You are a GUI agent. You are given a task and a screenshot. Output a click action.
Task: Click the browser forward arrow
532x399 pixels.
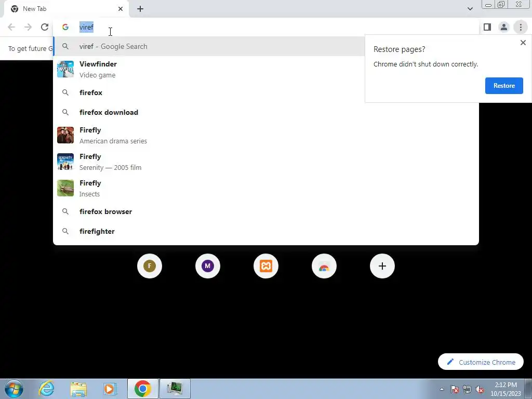(28, 27)
